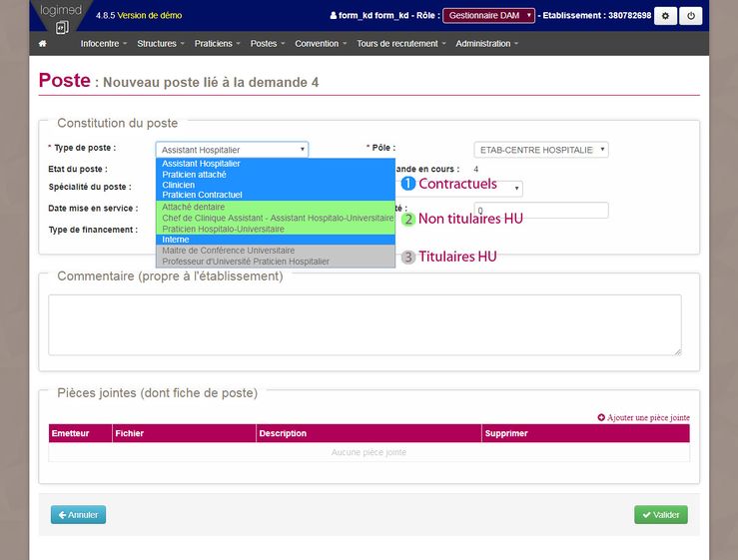Click the 'Date mise en service :' label

[93, 208]
